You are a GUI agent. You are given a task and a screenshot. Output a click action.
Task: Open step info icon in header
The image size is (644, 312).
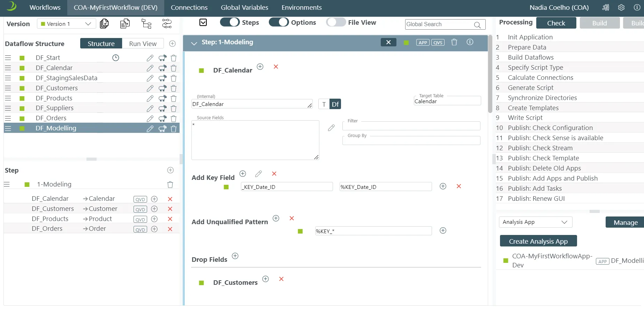tap(470, 42)
